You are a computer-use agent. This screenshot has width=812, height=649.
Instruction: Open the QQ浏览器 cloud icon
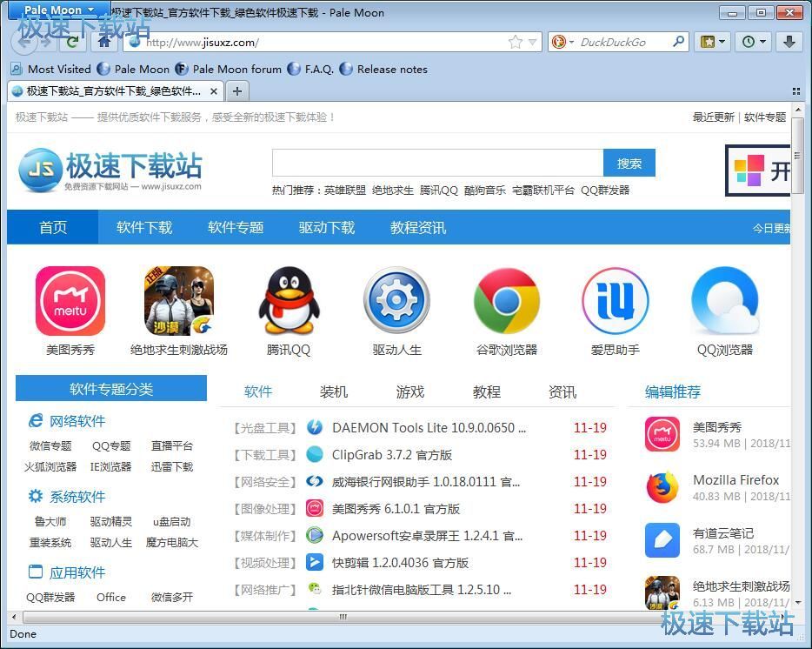(724, 301)
